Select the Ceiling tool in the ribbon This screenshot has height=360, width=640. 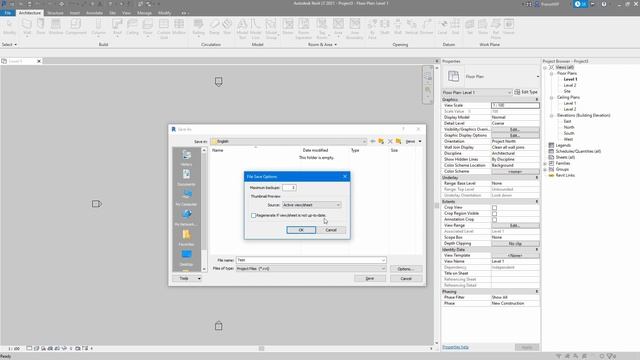(x=132, y=27)
